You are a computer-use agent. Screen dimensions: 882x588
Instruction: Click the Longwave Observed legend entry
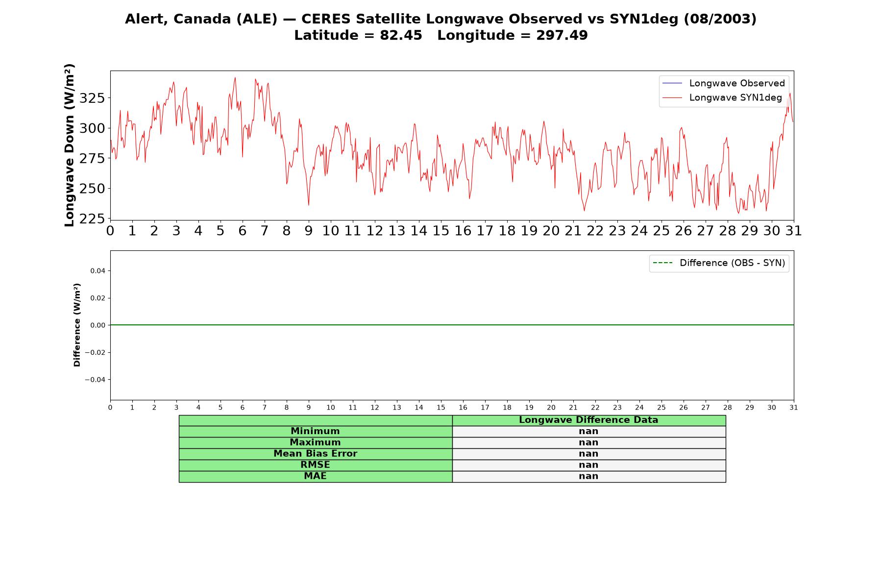(x=724, y=83)
